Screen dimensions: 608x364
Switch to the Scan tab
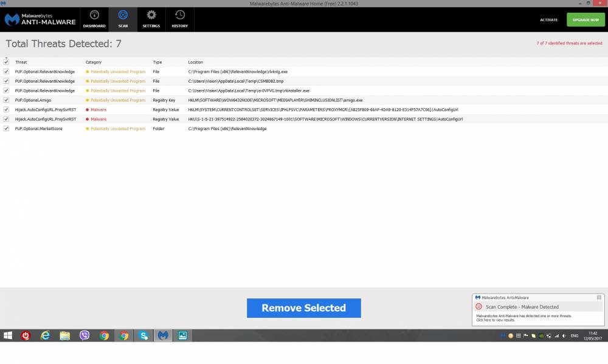123,19
